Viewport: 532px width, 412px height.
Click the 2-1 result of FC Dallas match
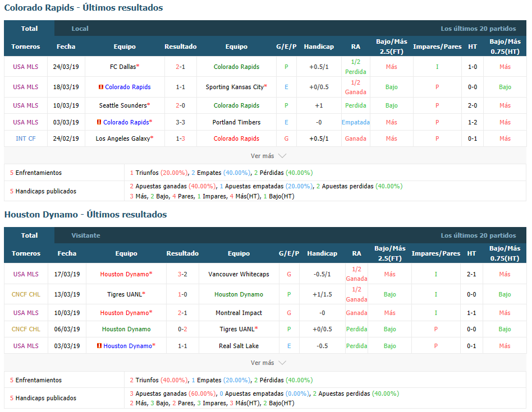pos(181,67)
